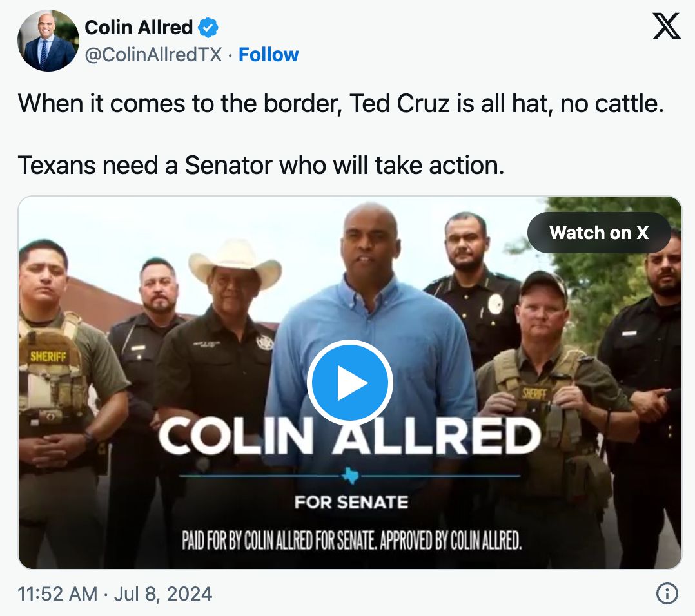
Task: Click the X logo in the top corner
Action: (666, 26)
